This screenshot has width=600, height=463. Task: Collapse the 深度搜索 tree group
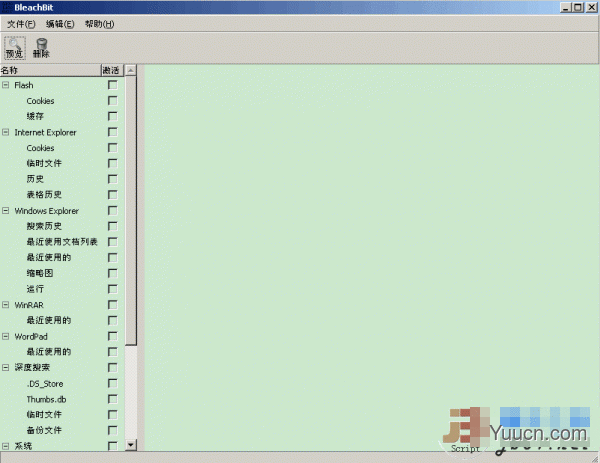(x=5, y=367)
